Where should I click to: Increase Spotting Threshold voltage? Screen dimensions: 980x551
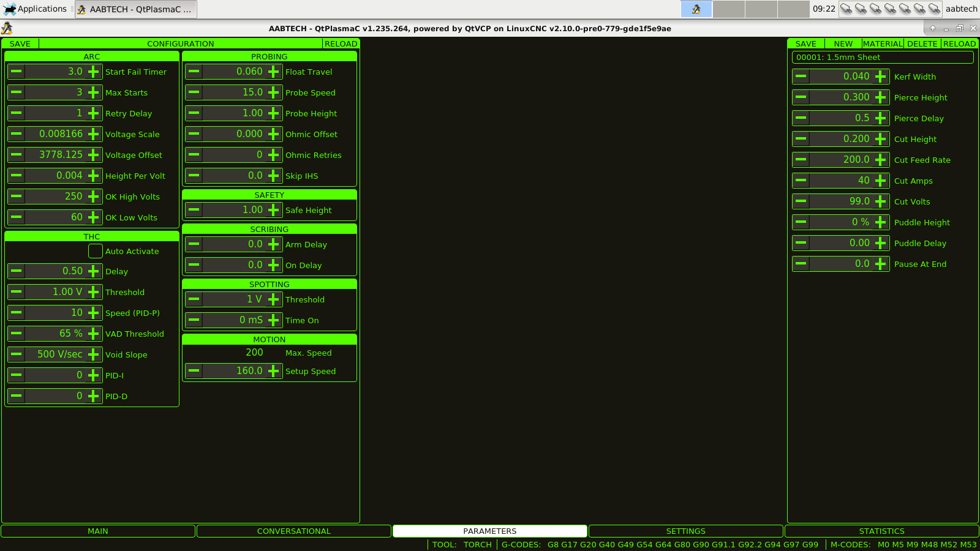click(x=274, y=299)
